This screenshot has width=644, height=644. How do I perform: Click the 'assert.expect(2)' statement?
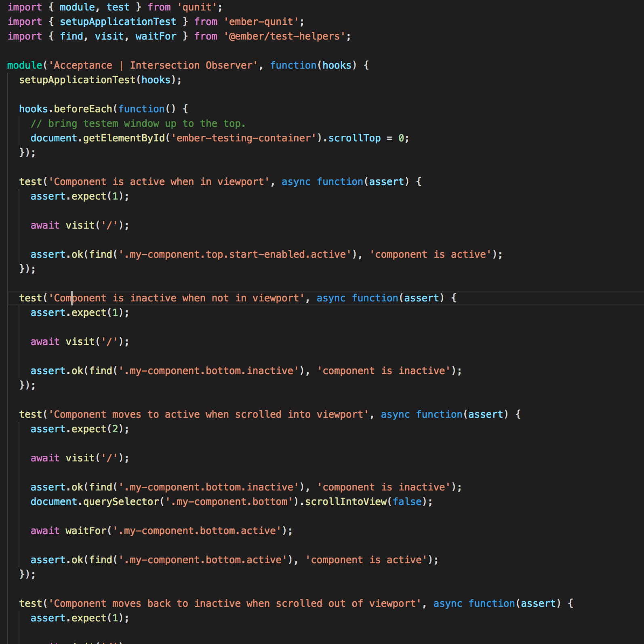80,429
